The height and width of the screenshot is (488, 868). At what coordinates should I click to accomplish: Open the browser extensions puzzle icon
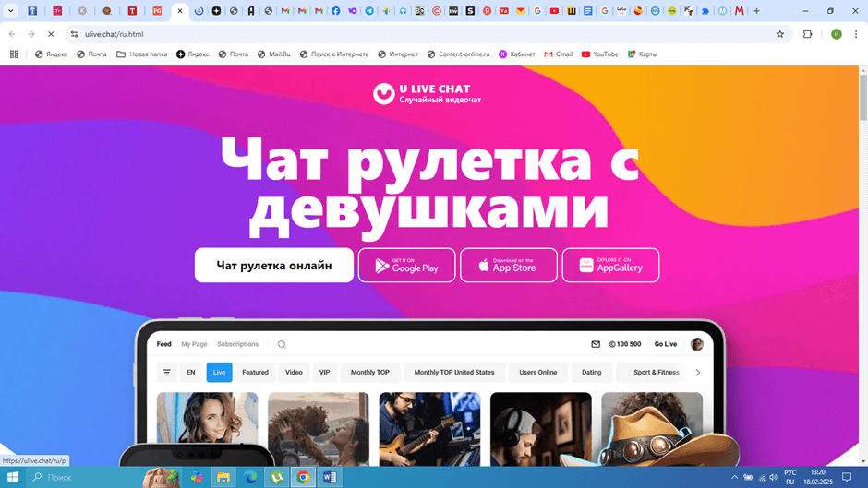(808, 34)
